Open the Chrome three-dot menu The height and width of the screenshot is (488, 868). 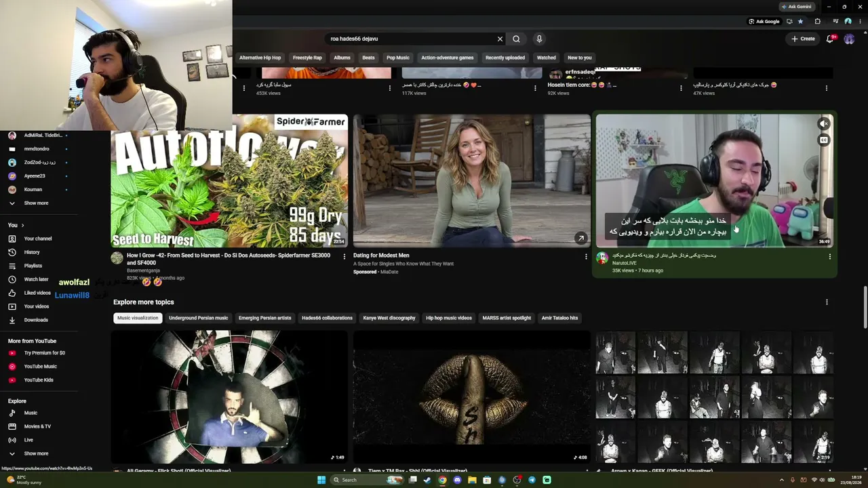859,21
